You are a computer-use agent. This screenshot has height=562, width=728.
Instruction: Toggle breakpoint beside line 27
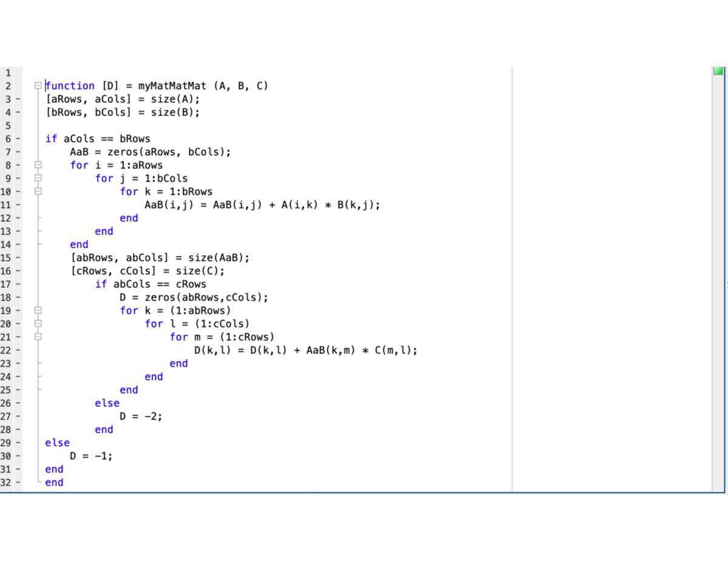pos(18,416)
